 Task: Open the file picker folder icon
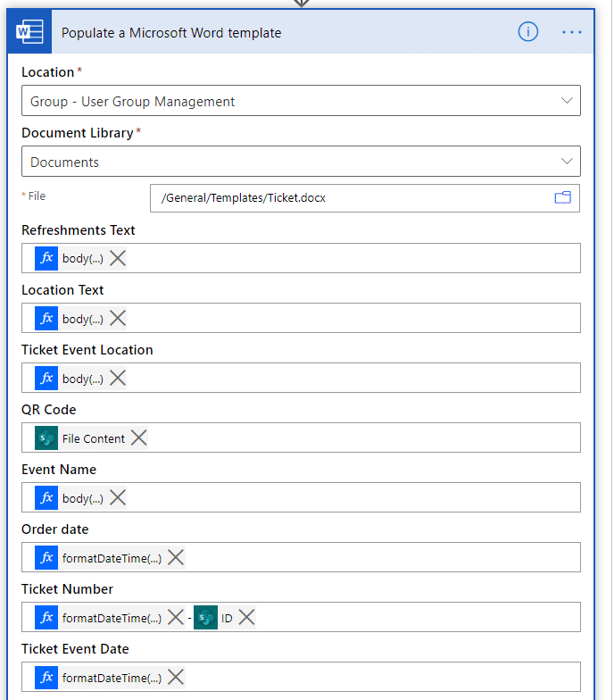(x=562, y=198)
